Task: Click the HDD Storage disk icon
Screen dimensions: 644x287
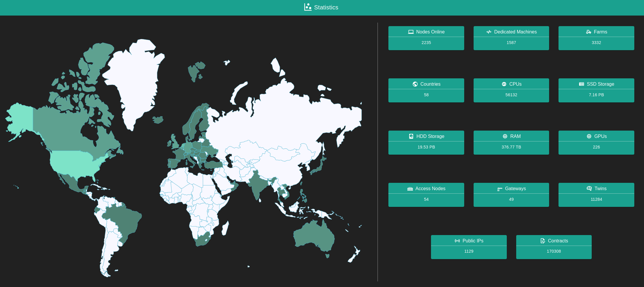Action: click(x=411, y=136)
